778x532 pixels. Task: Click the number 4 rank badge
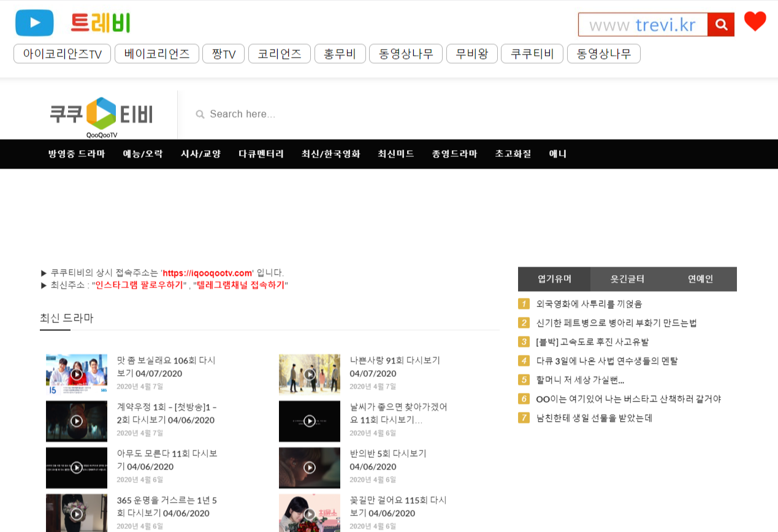coord(524,361)
